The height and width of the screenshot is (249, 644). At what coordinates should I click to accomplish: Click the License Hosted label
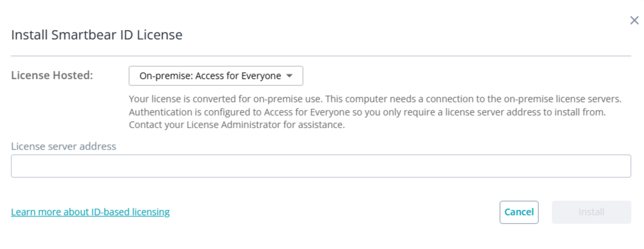point(52,75)
